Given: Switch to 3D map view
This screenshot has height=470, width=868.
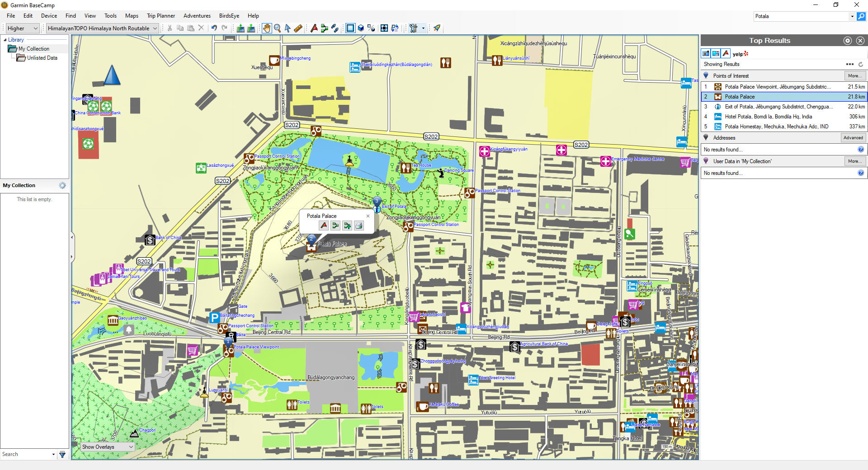Looking at the screenshot, I should (361, 28).
